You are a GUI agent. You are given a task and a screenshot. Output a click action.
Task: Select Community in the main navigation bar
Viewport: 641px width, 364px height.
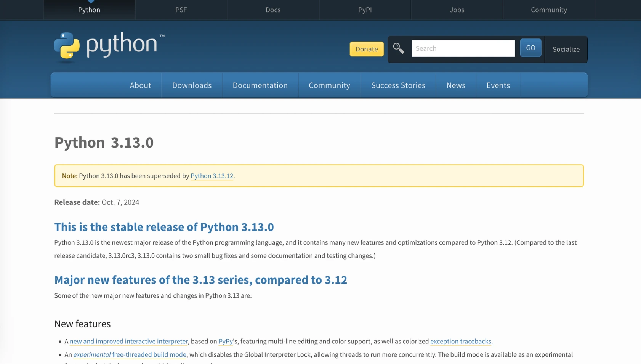pos(329,85)
